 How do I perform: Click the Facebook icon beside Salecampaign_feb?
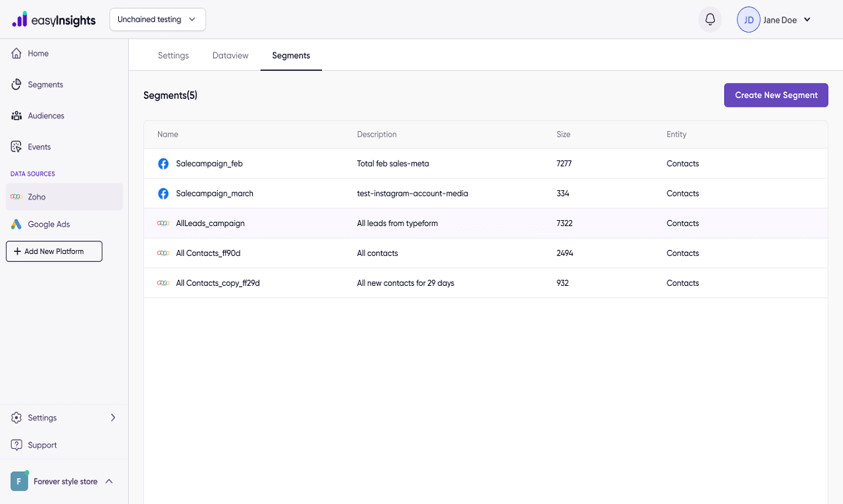(x=163, y=164)
